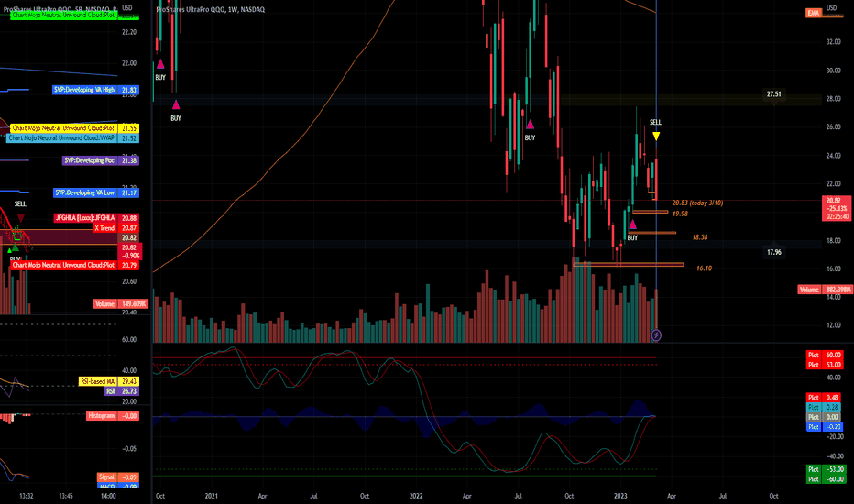The width and height of the screenshot is (854, 504).
Task: Click the 2021 label on the time axis
Action: click(x=212, y=496)
